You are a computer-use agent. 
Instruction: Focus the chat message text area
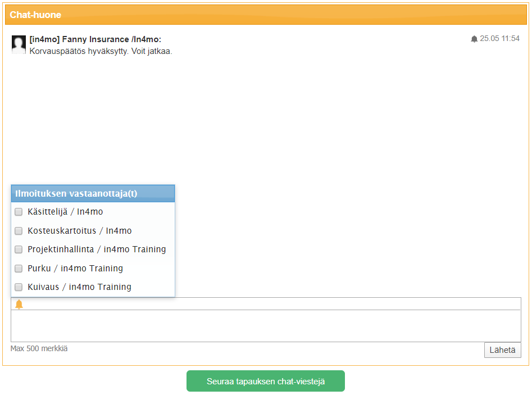pos(266,325)
